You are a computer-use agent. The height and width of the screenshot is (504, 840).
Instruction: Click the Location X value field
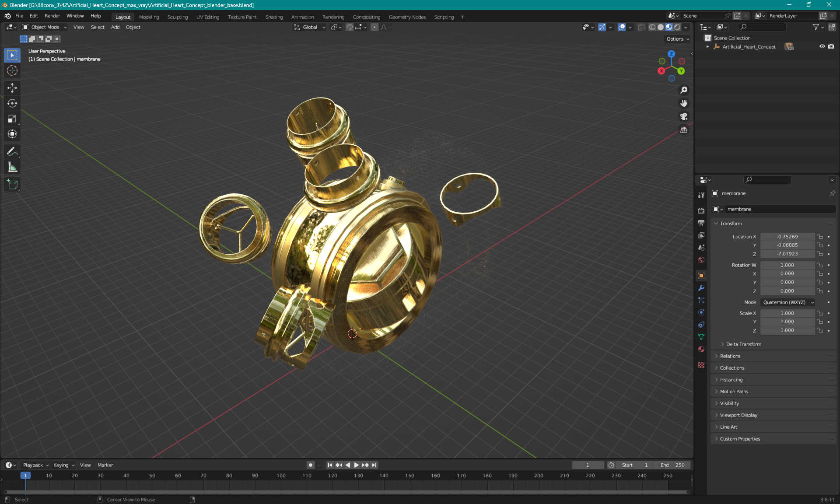click(x=787, y=237)
